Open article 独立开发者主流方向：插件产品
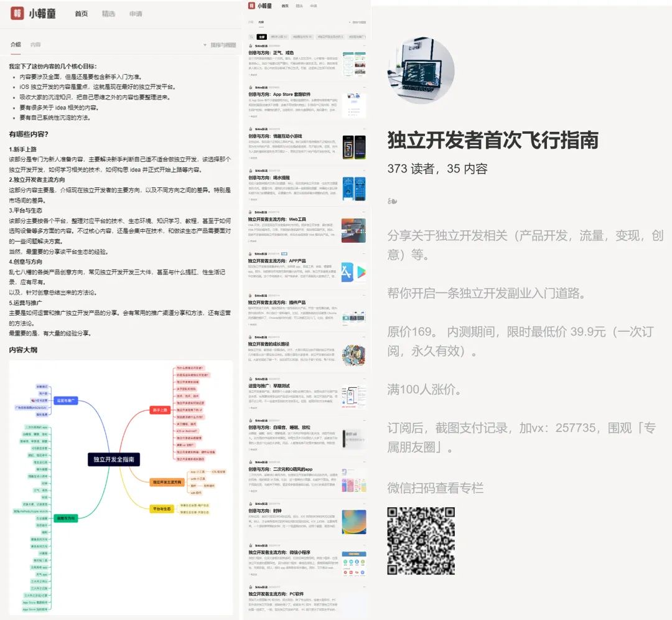 pyautogui.click(x=278, y=303)
